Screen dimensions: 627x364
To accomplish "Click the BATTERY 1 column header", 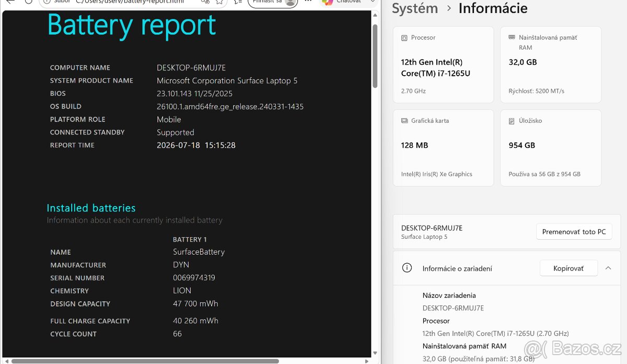I will pyautogui.click(x=190, y=239).
